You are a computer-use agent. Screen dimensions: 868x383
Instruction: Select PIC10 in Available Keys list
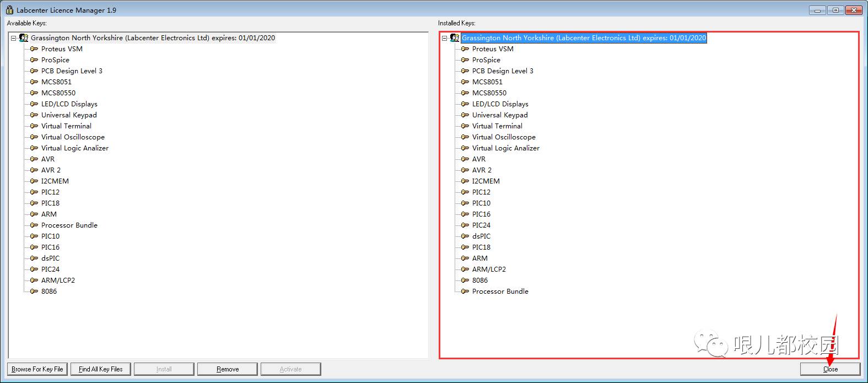(x=50, y=236)
